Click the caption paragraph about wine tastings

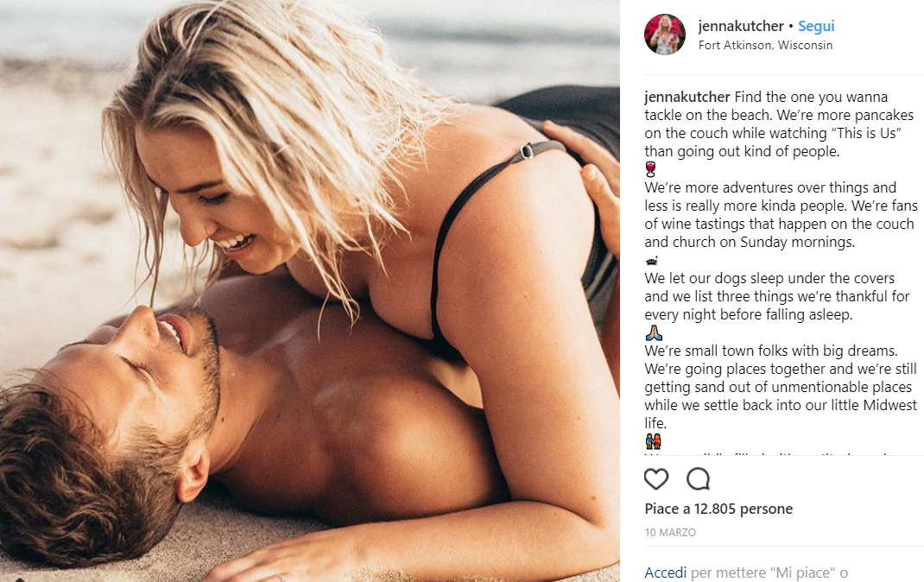click(x=781, y=214)
